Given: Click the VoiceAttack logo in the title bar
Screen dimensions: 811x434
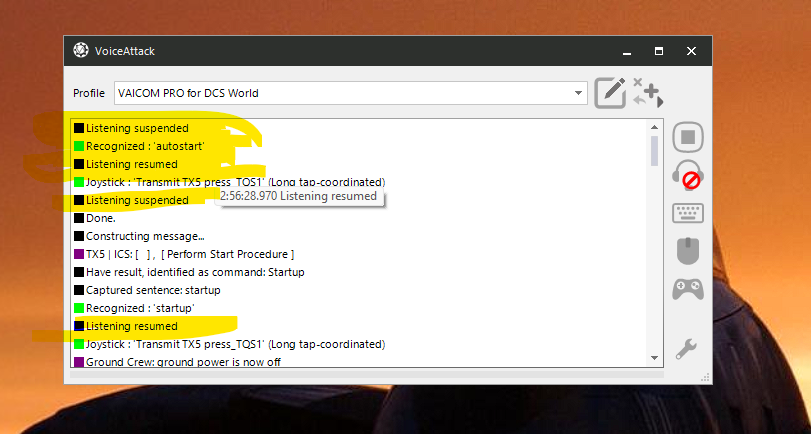Looking at the screenshot, I should tap(81, 50).
